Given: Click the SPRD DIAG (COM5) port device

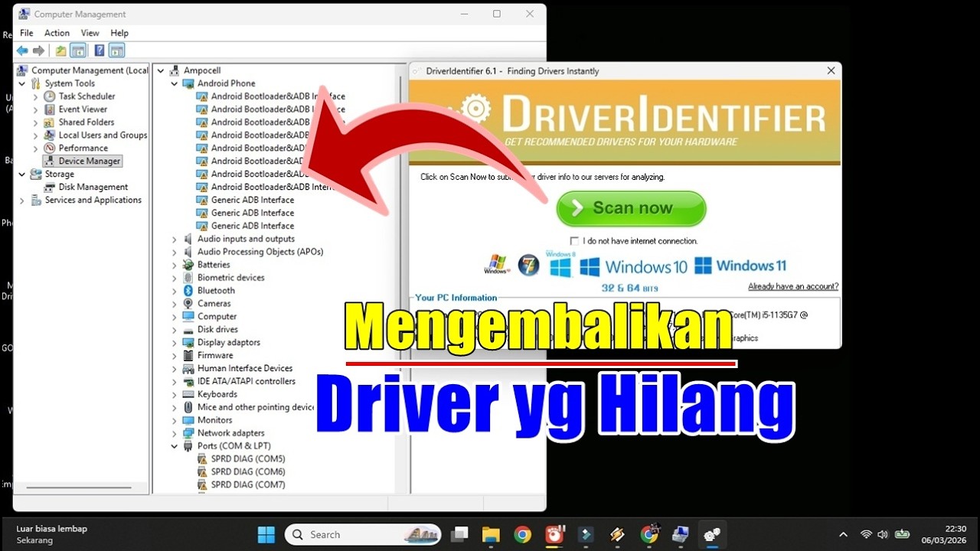Looking at the screenshot, I should coord(248,459).
